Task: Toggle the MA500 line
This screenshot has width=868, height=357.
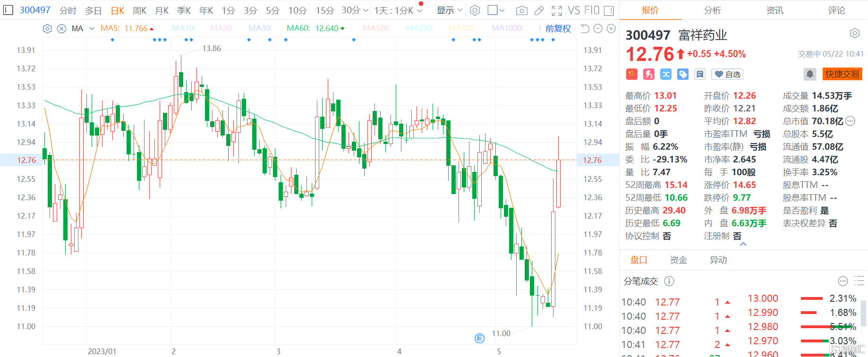Action: (462, 28)
